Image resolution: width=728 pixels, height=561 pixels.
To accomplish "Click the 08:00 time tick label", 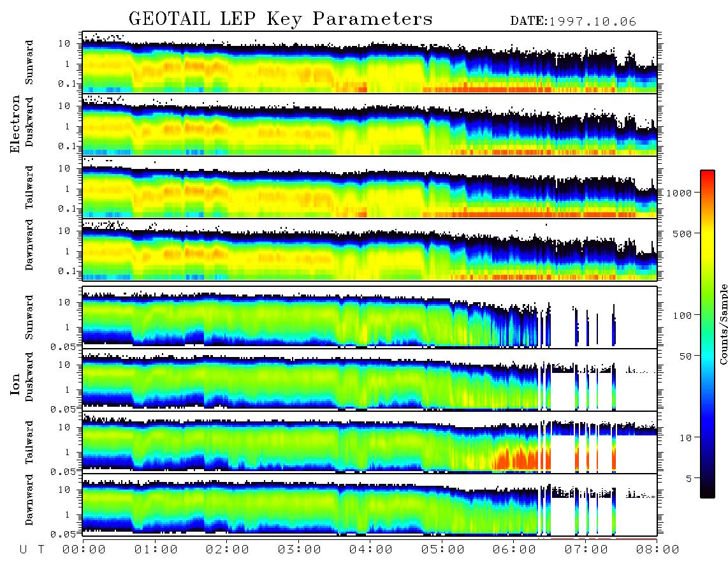I will (x=658, y=550).
